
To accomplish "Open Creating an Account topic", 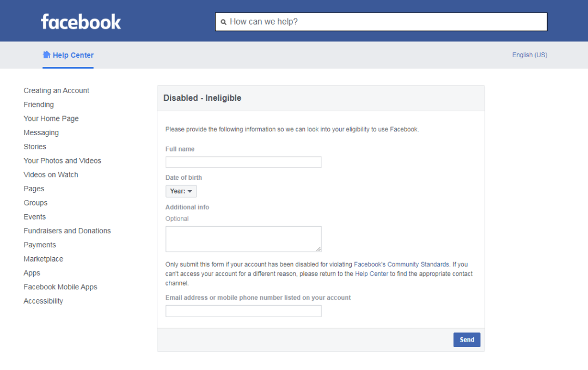I will click(56, 90).
